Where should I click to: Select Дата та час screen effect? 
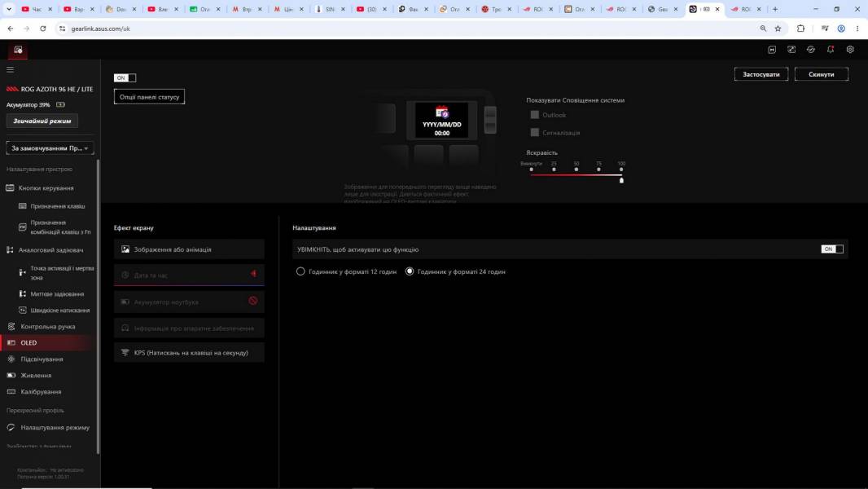coord(190,275)
